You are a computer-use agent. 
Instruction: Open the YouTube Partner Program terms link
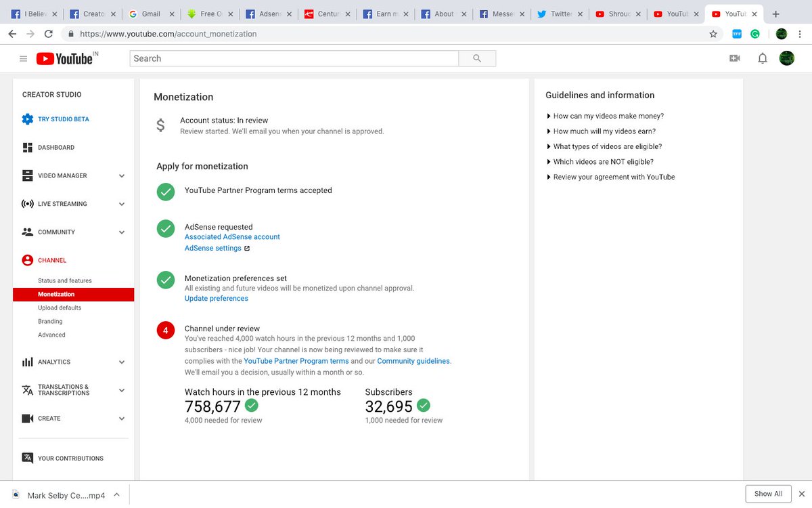[x=296, y=362]
